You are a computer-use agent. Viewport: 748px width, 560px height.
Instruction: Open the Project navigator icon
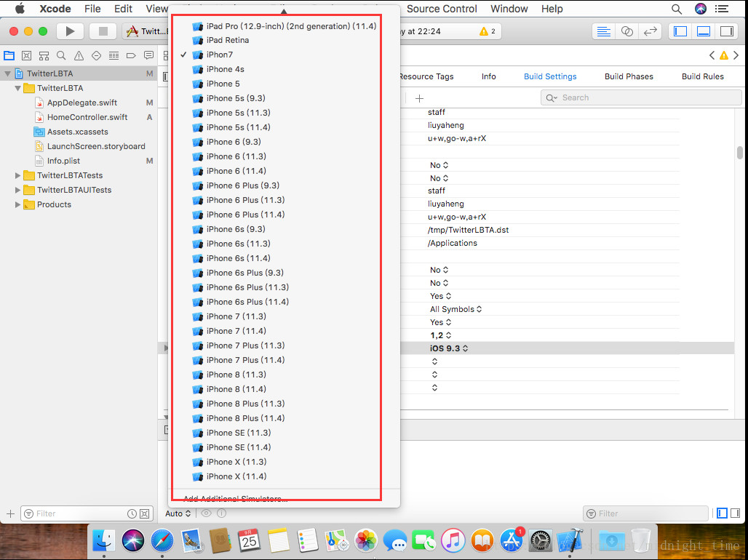(x=9, y=56)
